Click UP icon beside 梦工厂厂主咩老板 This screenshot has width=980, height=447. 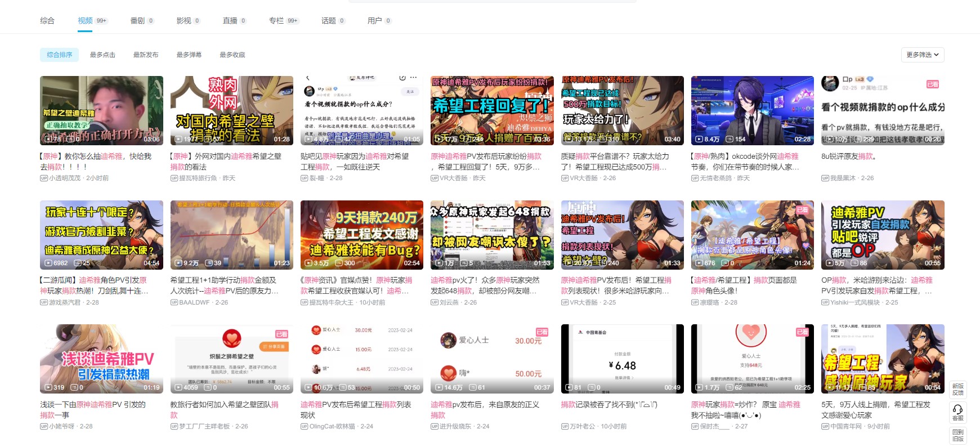click(174, 427)
